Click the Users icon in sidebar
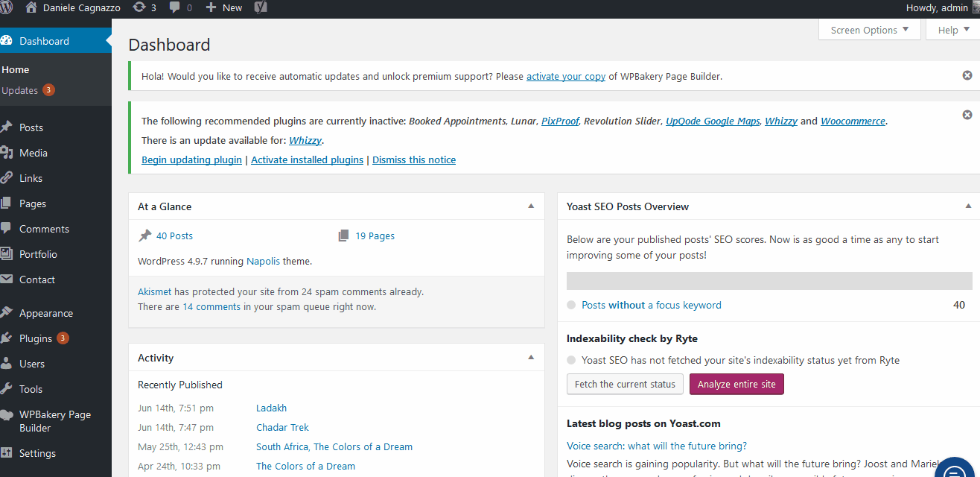Screen dimensions: 980x477 6,364
